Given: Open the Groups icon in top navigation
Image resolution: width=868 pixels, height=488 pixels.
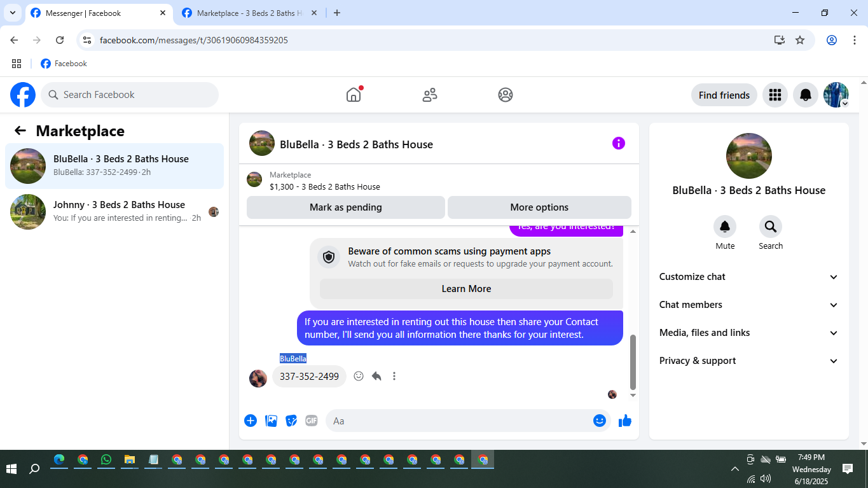Looking at the screenshot, I should pyautogui.click(x=506, y=95).
